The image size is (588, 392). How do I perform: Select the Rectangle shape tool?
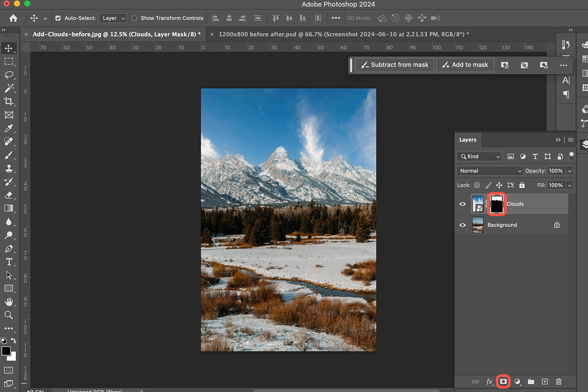point(8,288)
